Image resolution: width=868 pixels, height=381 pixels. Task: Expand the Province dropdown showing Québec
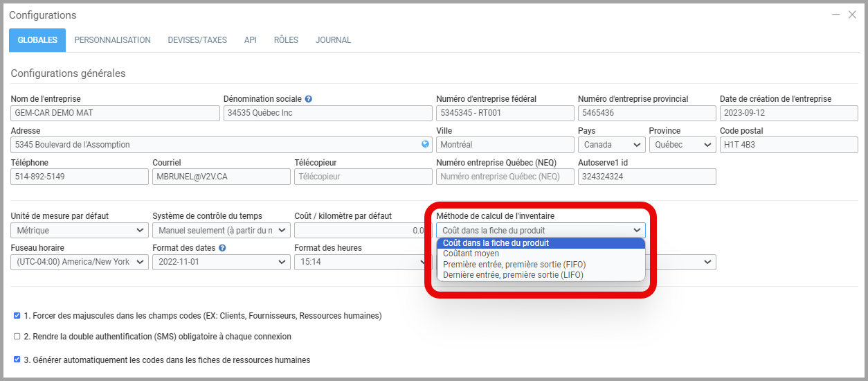tap(682, 145)
